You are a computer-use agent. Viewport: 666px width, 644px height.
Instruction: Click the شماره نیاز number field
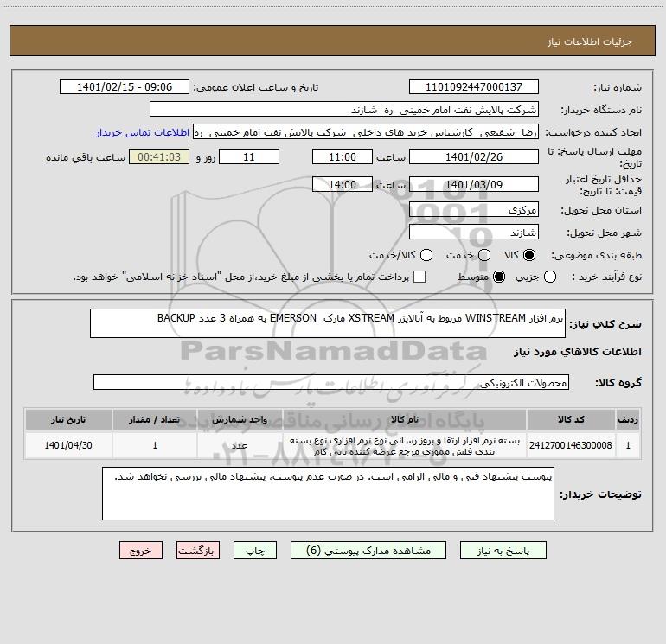(474, 87)
